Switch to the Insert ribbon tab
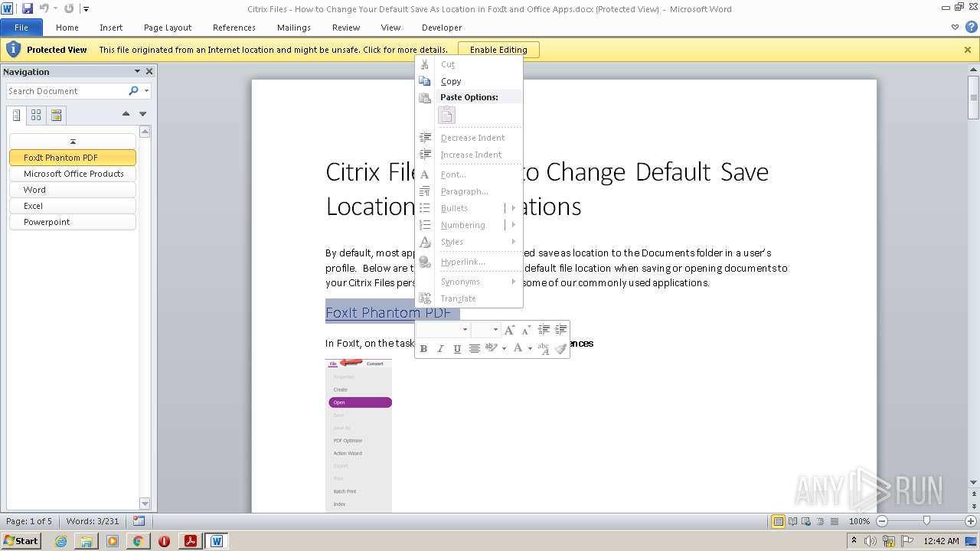The height and width of the screenshot is (551, 980). [111, 28]
